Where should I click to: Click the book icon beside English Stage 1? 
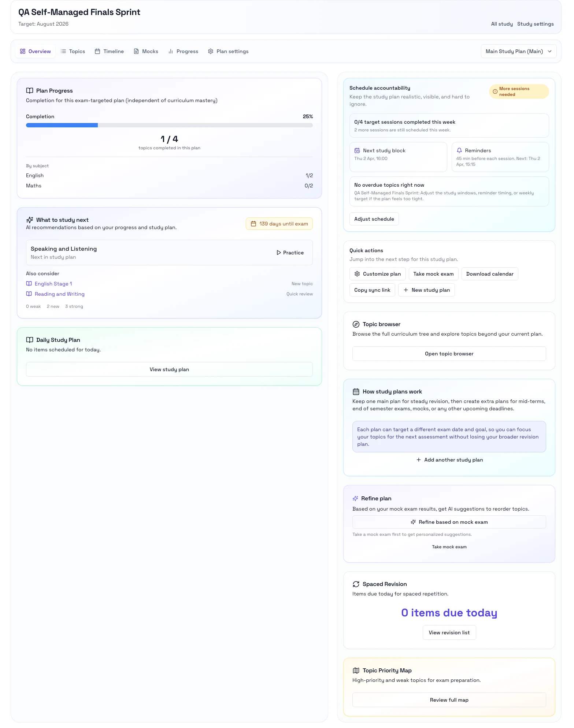(29, 284)
